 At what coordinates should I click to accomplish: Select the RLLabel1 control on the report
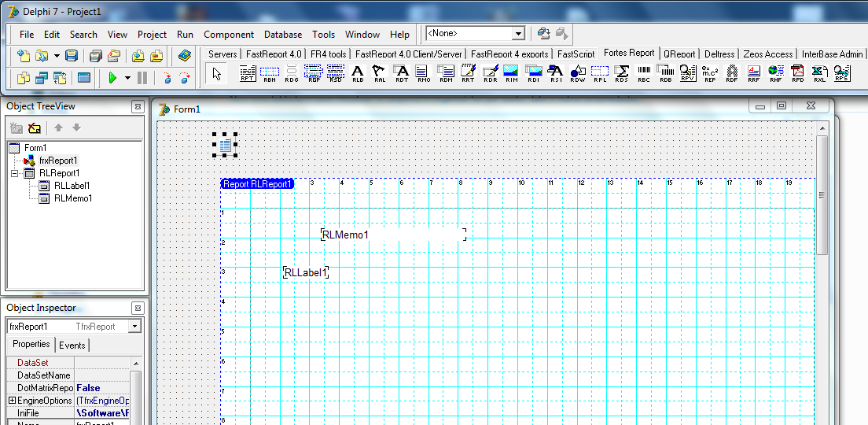(306, 272)
